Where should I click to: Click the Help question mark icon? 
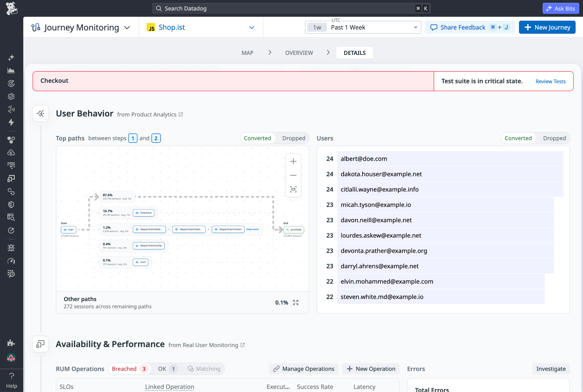pyautogui.click(x=11, y=376)
